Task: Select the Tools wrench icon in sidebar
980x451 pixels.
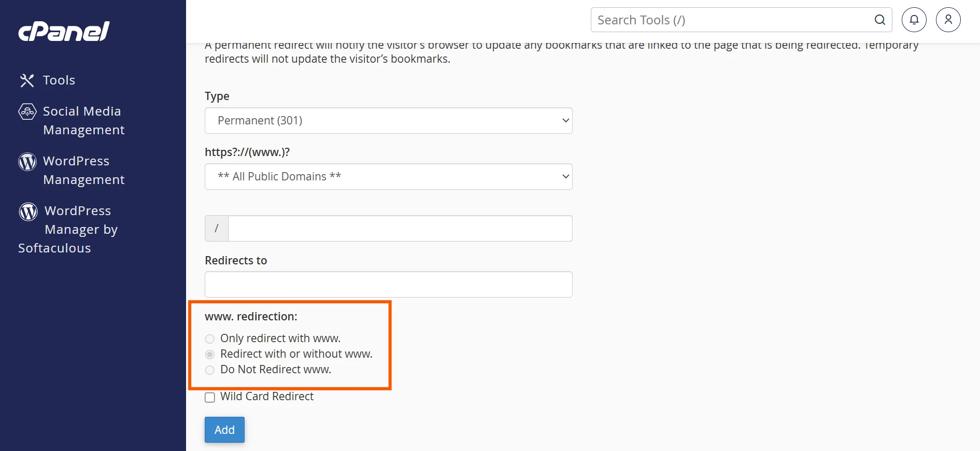Action: (27, 80)
